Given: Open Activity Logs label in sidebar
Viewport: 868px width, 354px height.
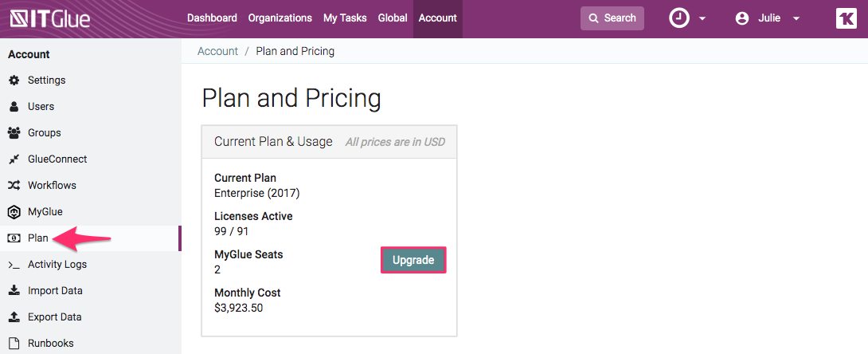Looking at the screenshot, I should tap(57, 265).
